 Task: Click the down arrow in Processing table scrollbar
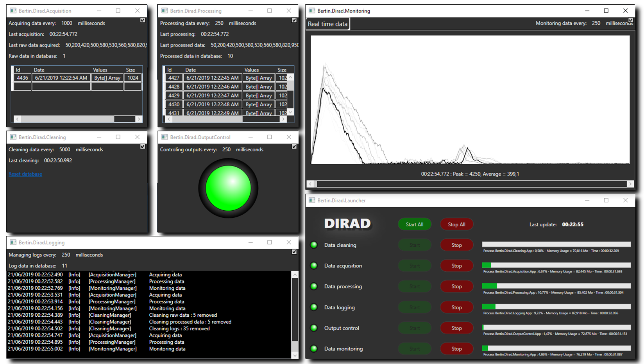290,112
